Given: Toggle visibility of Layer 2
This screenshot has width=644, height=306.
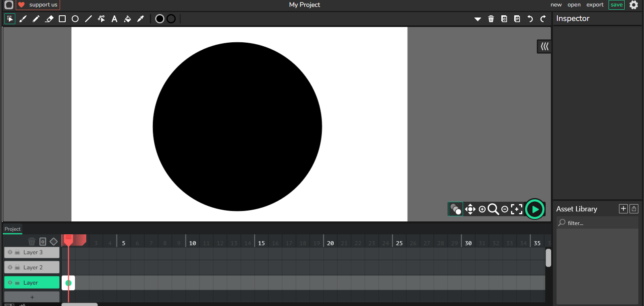Looking at the screenshot, I should (10, 267).
